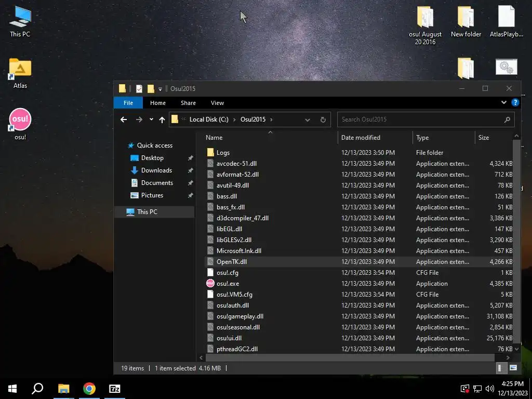Viewport: 532px width, 399px height.
Task: Select osu!.cfg file
Action: click(x=228, y=272)
